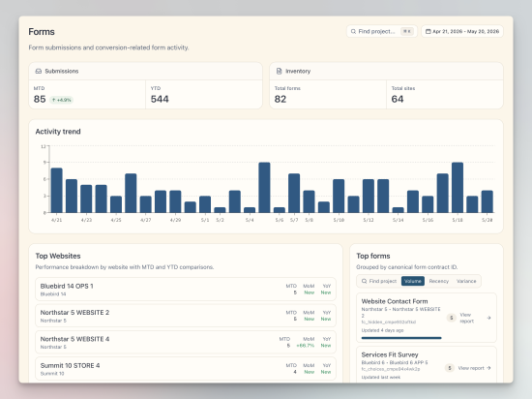Image resolution: width=532 pixels, height=399 pixels.
Task: Click arrow icon beside Services Fit Survey report
Action: [x=488, y=368]
